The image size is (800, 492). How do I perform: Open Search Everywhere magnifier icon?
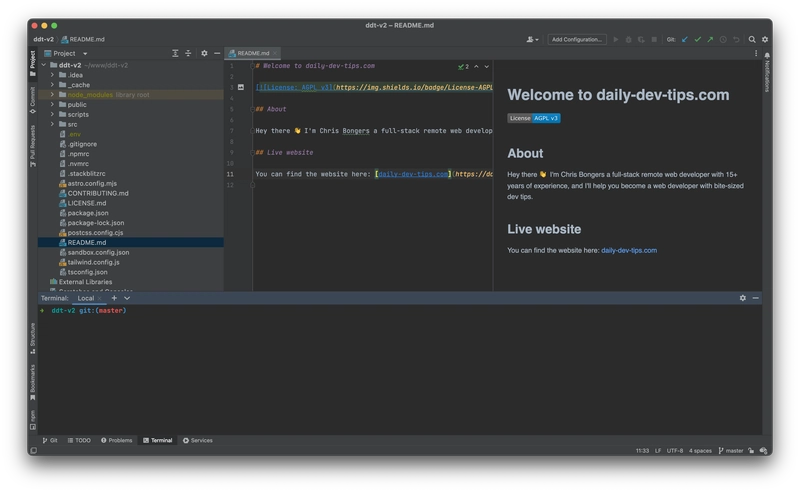click(752, 39)
